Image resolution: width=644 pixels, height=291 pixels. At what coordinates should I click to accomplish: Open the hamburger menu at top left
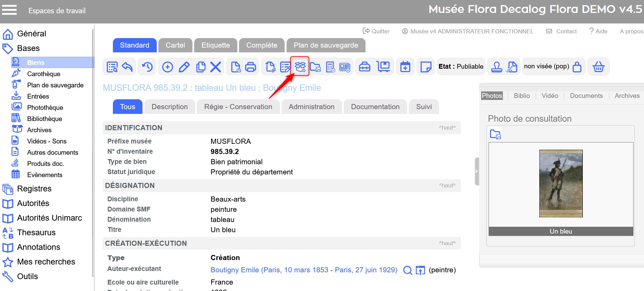pyautogui.click(x=9, y=10)
